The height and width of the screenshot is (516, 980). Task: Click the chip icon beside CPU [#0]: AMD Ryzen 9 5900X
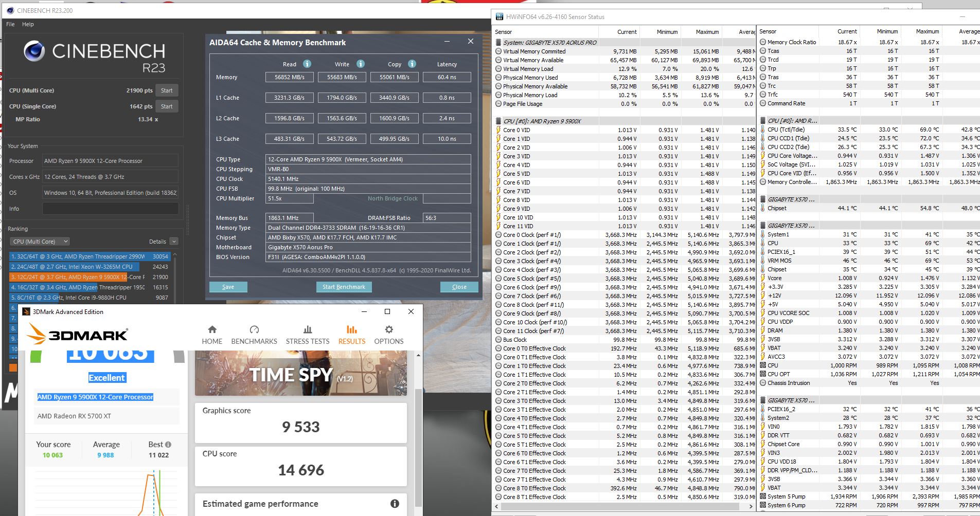click(498, 121)
